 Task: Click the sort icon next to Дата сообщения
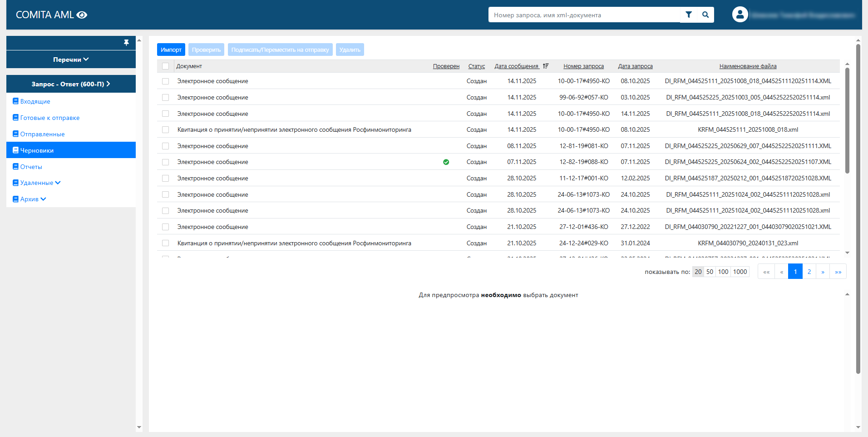pyautogui.click(x=546, y=66)
